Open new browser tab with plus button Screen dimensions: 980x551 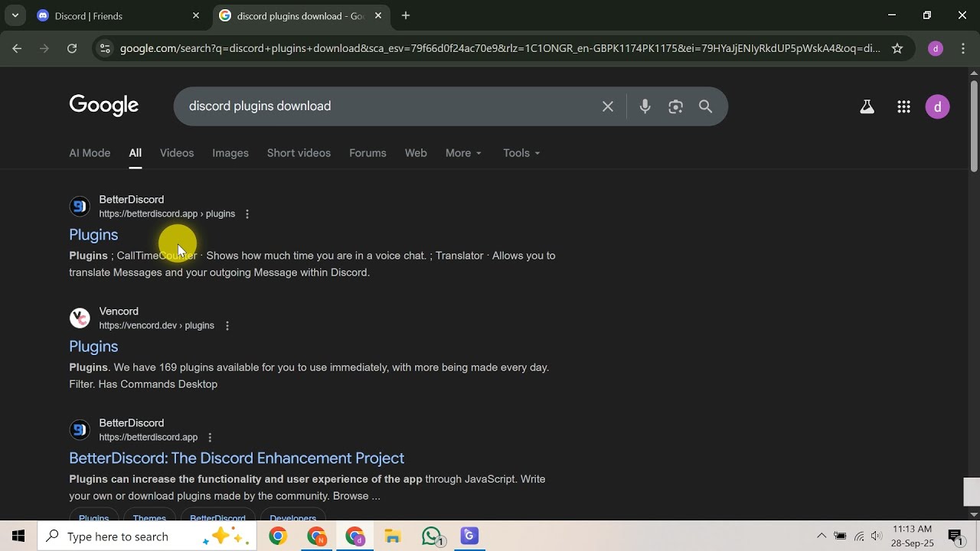(406, 15)
